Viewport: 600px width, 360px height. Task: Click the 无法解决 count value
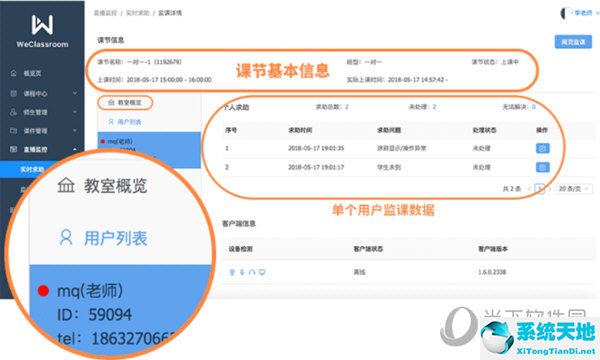(533, 107)
